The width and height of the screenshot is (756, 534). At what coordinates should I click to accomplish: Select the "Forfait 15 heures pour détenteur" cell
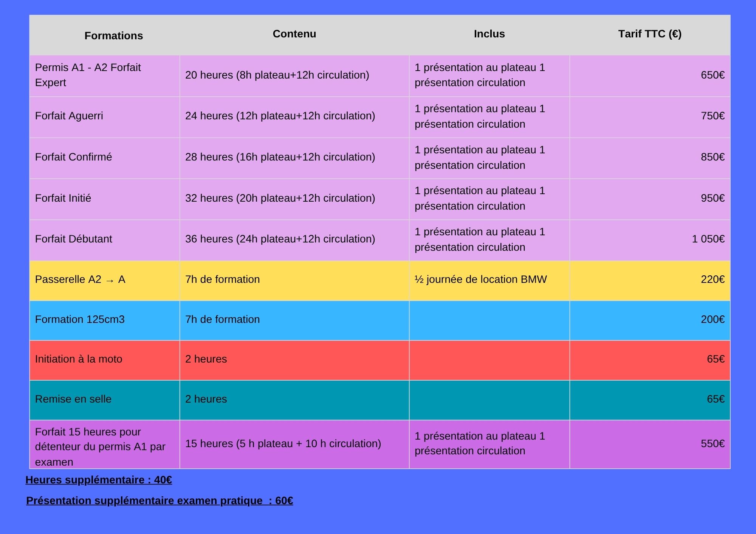click(105, 444)
